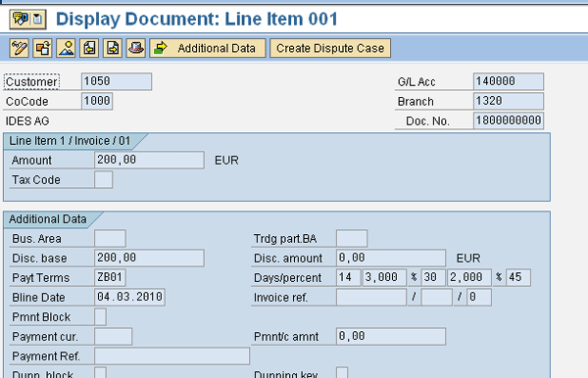Image resolution: width=588 pixels, height=378 pixels.
Task: Select the Payt Terms ZB01 field
Action: pos(110,277)
